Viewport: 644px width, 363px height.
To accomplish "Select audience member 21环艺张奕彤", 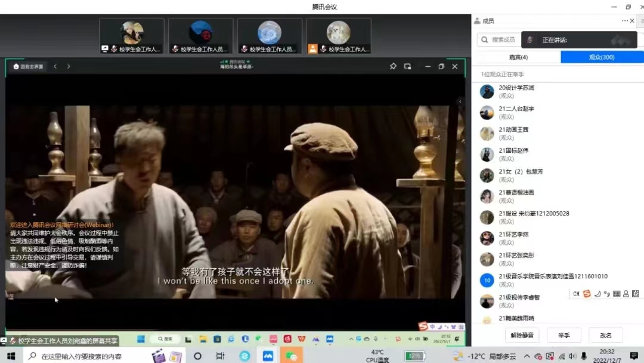I will click(x=558, y=259).
